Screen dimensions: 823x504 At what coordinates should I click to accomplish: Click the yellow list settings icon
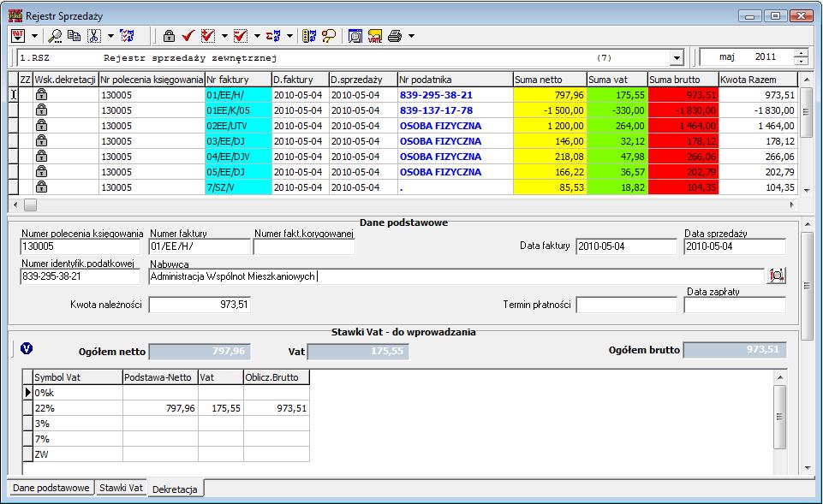coord(309,36)
